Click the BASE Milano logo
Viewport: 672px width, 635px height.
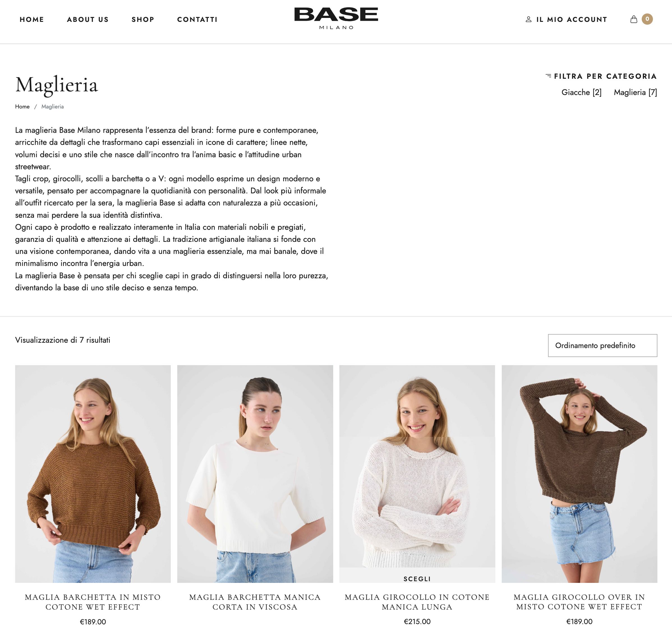[x=336, y=18]
